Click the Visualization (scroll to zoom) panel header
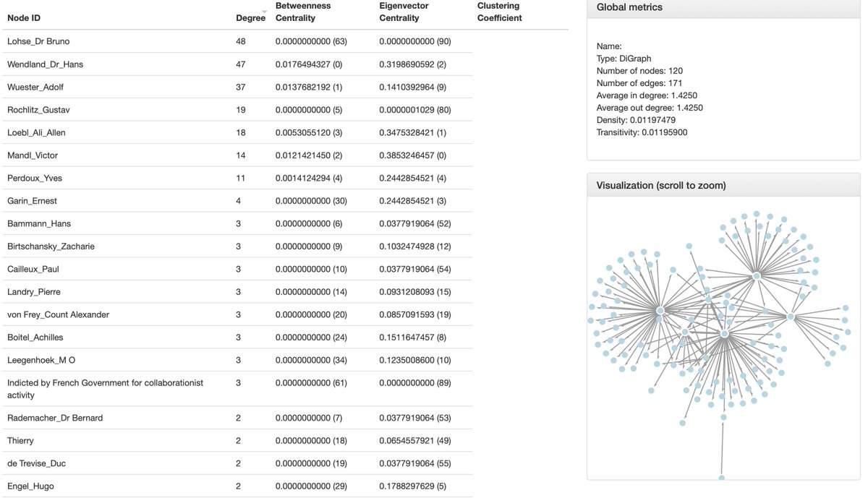 pos(723,185)
